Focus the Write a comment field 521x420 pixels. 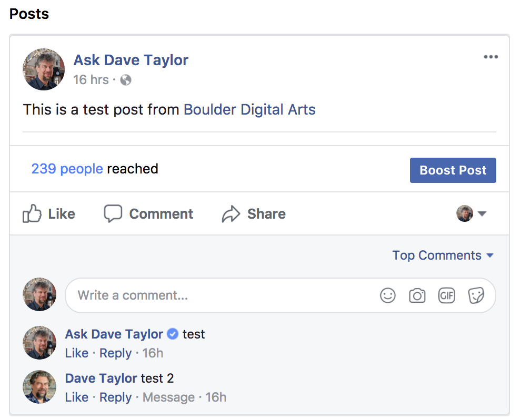coord(280,295)
